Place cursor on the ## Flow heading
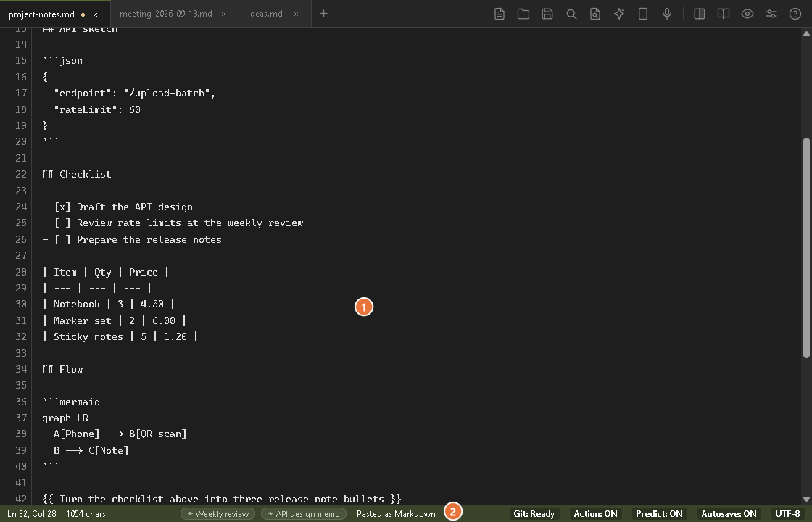This screenshot has height=522, width=812. pos(62,369)
